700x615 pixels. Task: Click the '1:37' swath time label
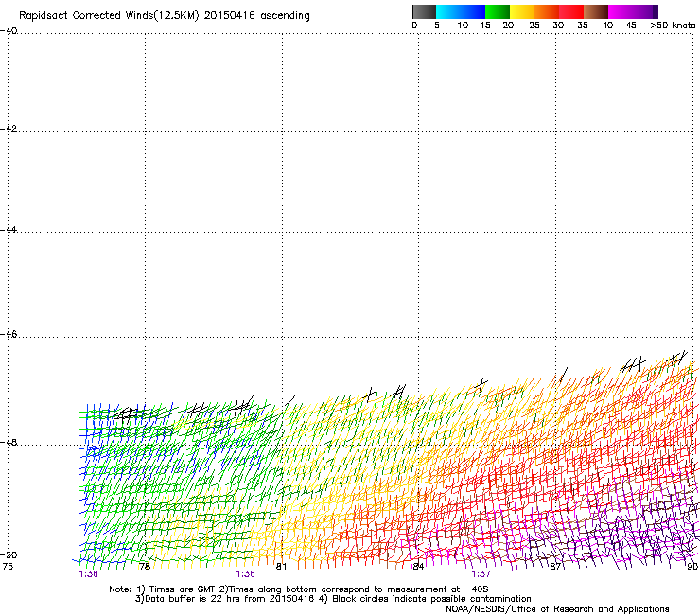(x=481, y=574)
